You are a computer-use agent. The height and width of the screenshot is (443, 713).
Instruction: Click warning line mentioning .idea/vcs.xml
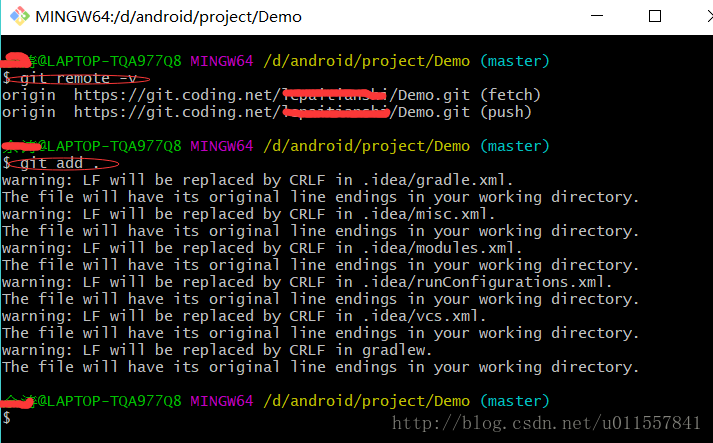244,316
